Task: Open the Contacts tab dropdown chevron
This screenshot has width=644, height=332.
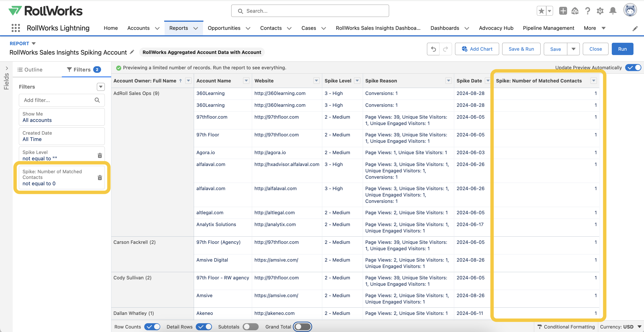Action: pyautogui.click(x=289, y=28)
